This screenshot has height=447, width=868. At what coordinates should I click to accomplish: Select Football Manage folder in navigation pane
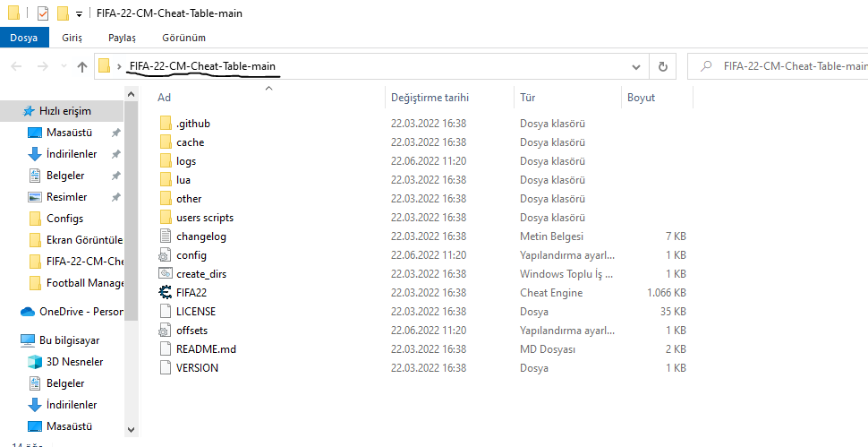pyautogui.click(x=85, y=283)
